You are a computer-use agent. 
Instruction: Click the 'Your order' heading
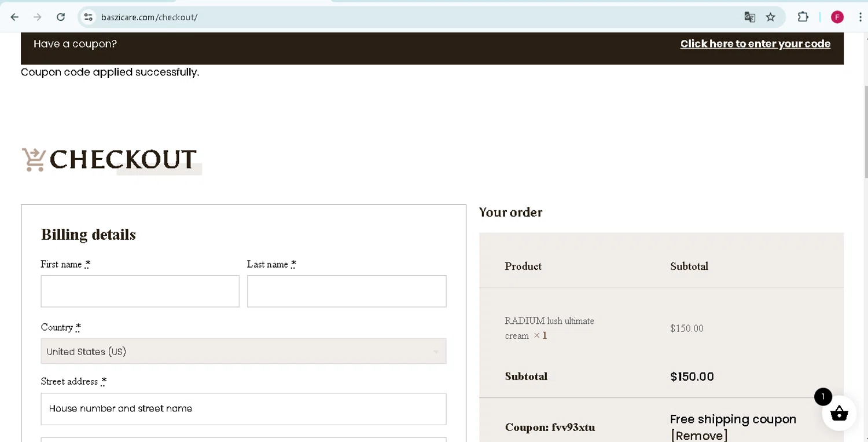(x=511, y=213)
